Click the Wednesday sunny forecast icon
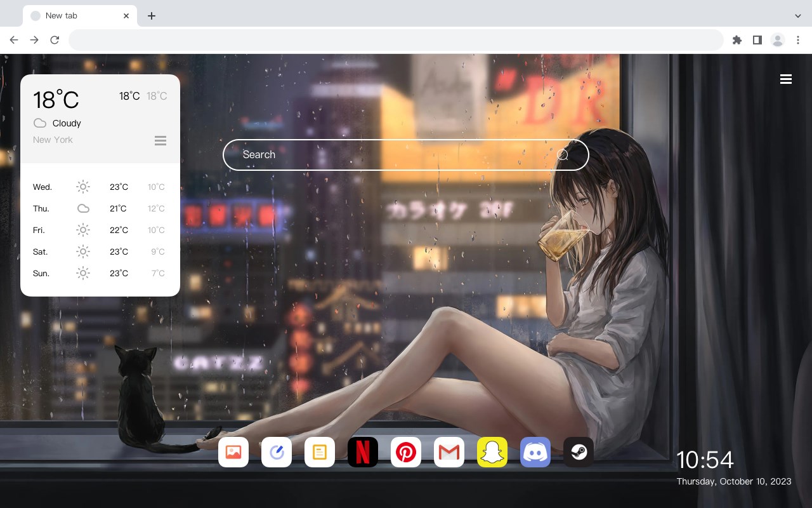Image resolution: width=812 pixels, height=508 pixels. click(83, 187)
